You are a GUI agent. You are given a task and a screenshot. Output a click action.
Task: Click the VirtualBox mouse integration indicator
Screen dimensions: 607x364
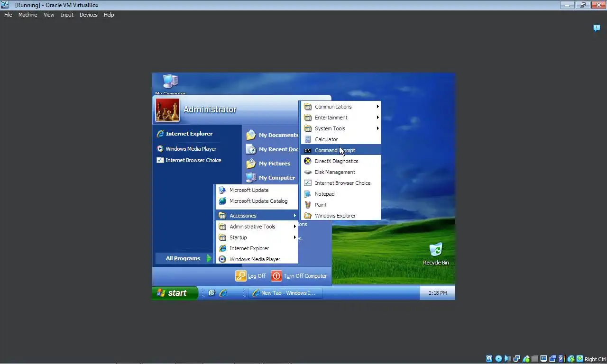point(571,359)
